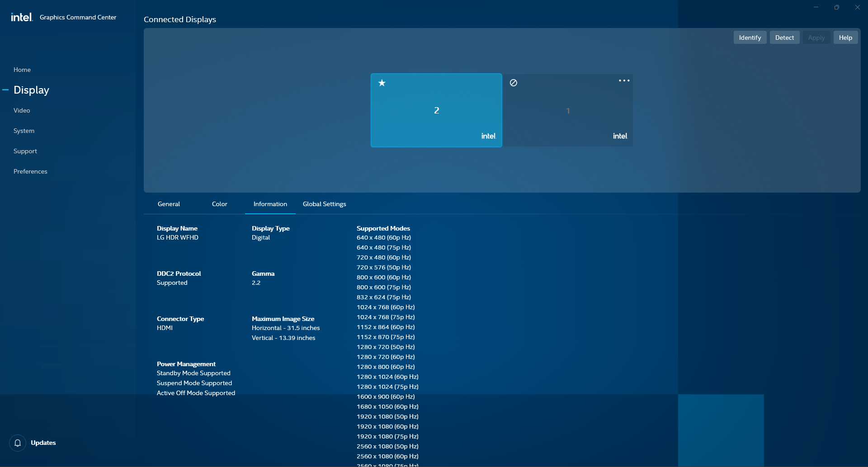Restore down the application window
The height and width of the screenshot is (467, 868).
(837, 7)
